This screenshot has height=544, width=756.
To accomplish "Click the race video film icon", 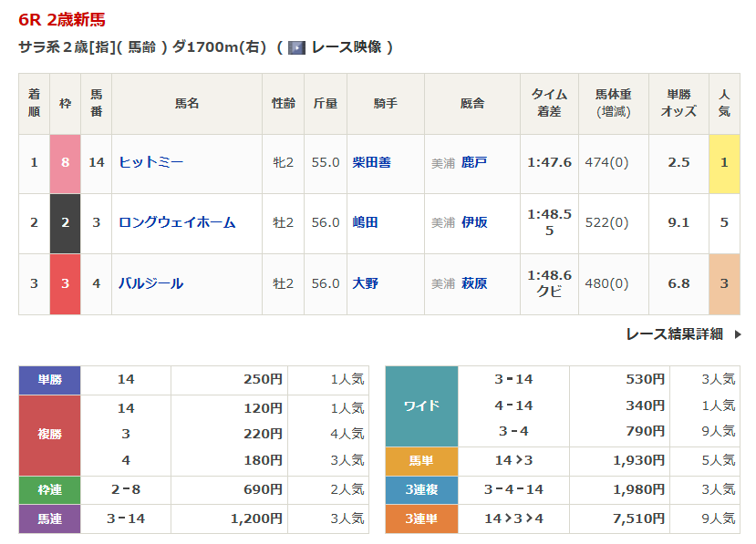I will [x=296, y=47].
